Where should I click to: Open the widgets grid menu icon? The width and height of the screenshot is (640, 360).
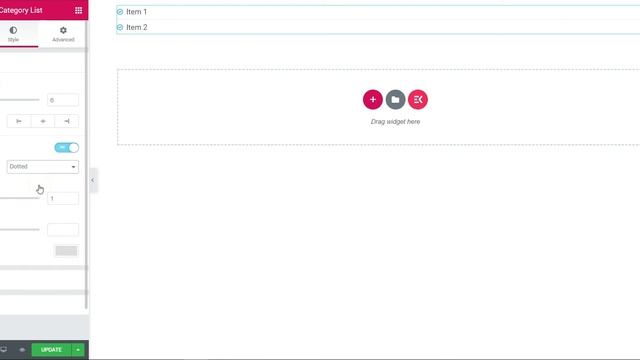(78, 10)
